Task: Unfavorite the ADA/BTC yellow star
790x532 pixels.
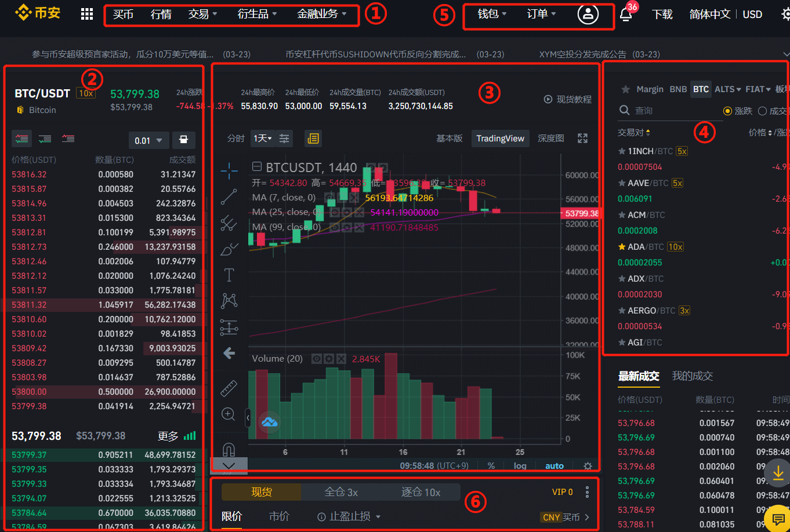Action: pos(622,247)
